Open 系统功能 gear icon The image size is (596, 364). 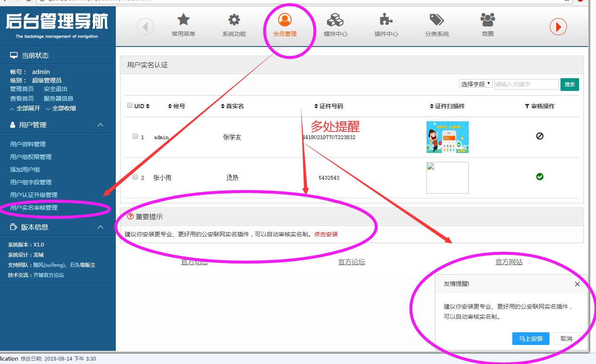(234, 20)
